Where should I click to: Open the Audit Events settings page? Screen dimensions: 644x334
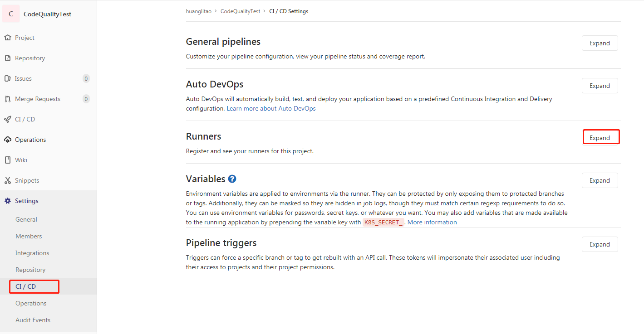point(33,320)
